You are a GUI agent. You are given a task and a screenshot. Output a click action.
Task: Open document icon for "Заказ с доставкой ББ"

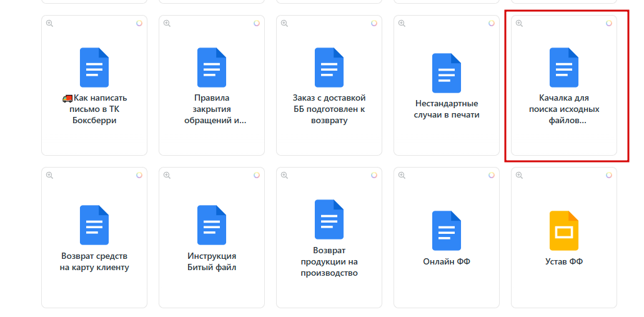pyautogui.click(x=329, y=68)
